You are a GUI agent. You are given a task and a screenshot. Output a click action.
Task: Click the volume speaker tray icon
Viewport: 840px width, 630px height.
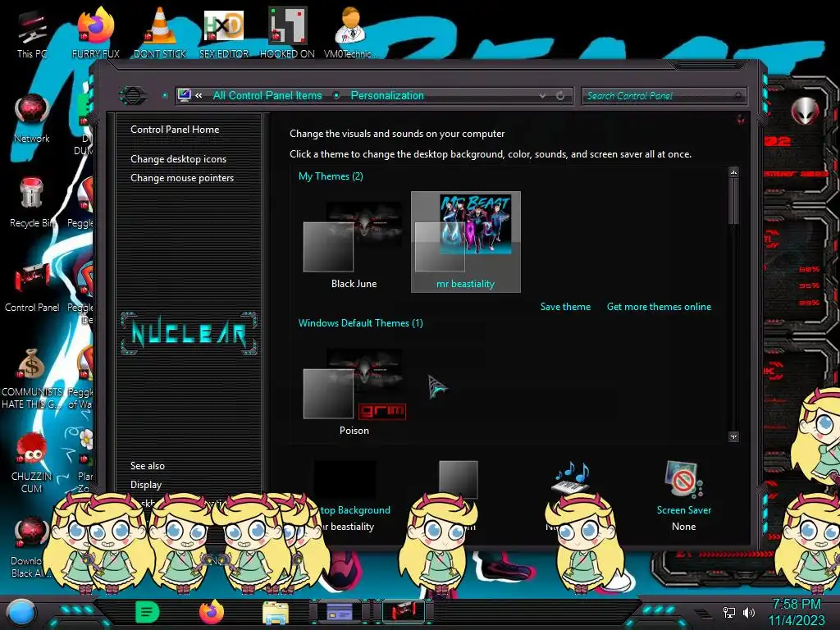coord(748,612)
